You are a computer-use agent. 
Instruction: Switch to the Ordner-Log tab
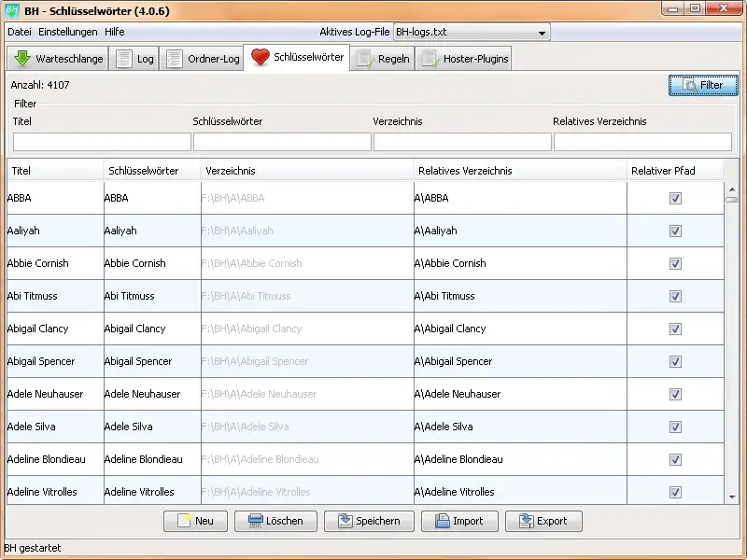point(201,59)
